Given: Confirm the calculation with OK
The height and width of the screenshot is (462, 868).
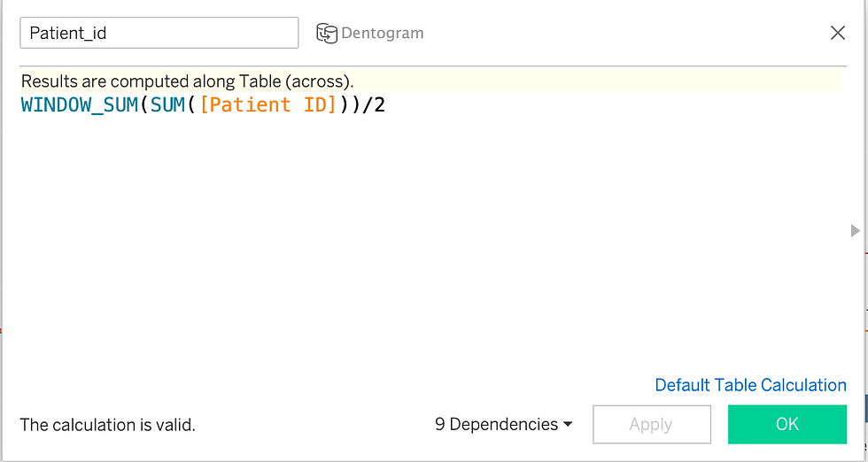Looking at the screenshot, I should point(787,424).
